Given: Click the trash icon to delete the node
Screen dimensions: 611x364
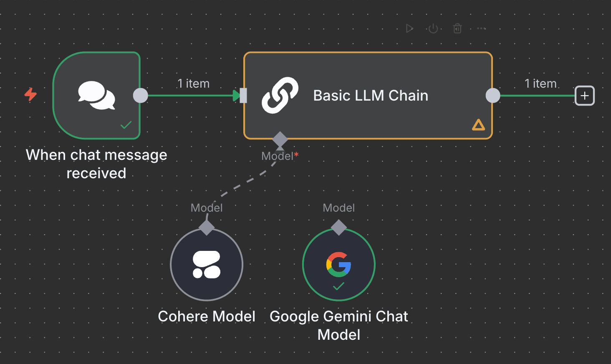Looking at the screenshot, I should pos(457,28).
